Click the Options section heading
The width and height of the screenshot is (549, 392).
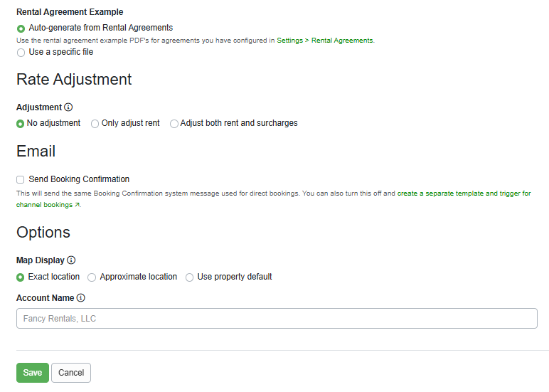point(43,232)
